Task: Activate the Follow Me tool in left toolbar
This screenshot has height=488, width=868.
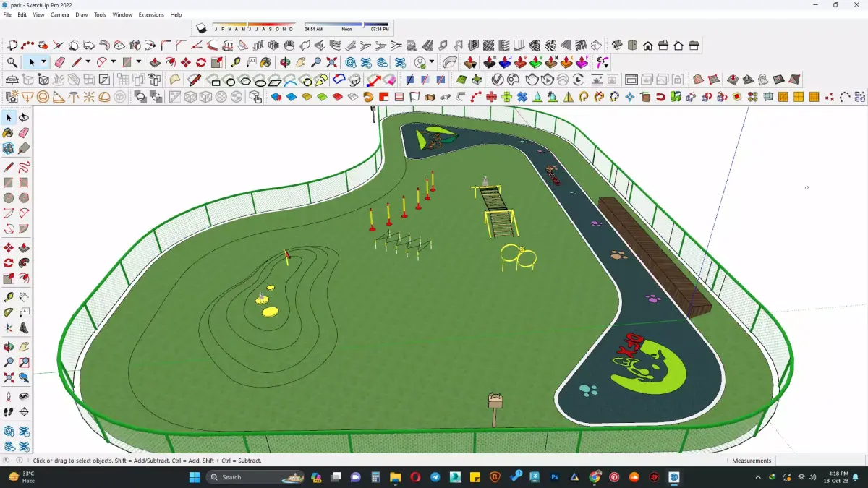Action: [x=24, y=263]
